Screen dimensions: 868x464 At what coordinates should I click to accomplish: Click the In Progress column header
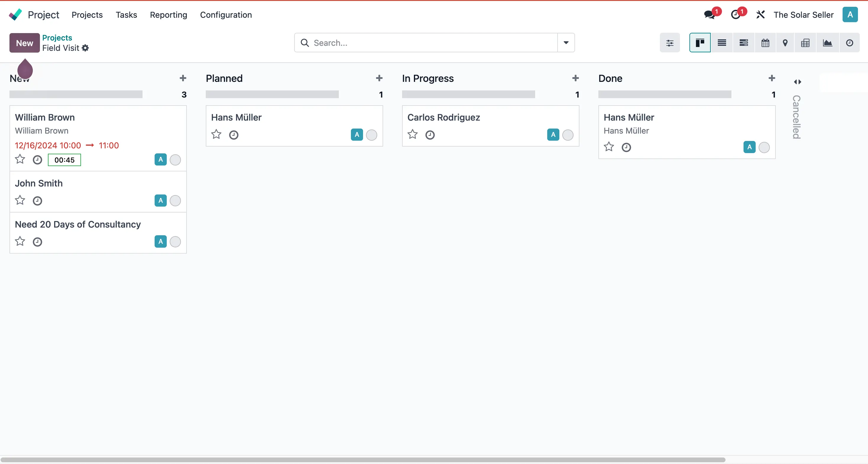(427, 78)
